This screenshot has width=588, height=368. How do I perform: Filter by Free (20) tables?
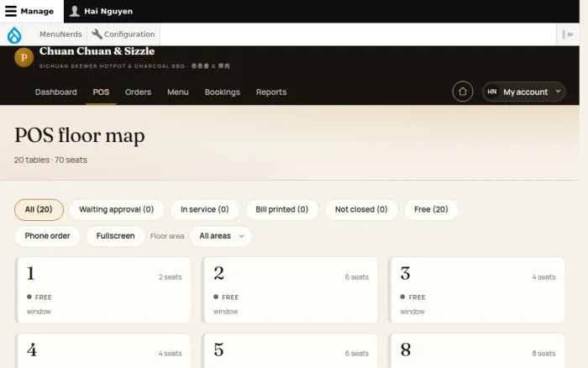(431, 209)
